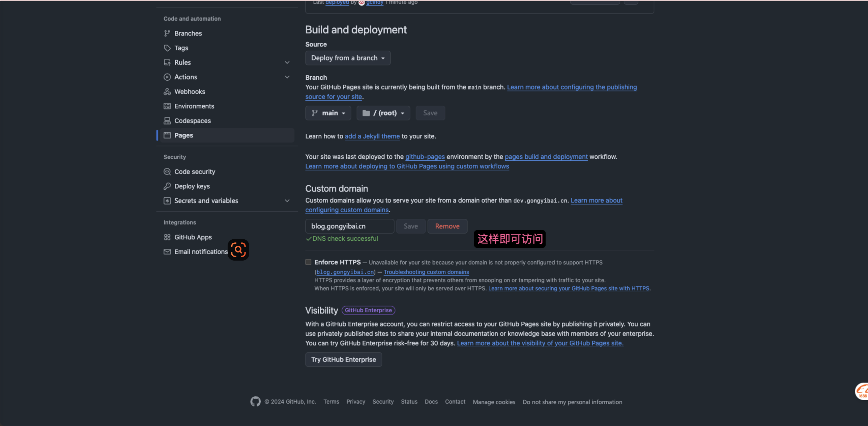Viewport: 868px width, 426px height.
Task: Expand Secrets and variables section
Action: click(x=287, y=201)
